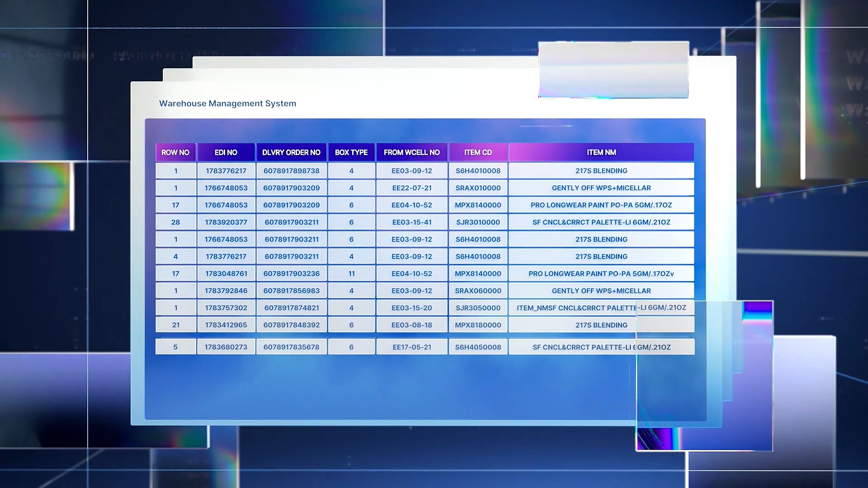This screenshot has width=868, height=488.
Task: Click EDI number 1783920377
Action: coord(226,222)
